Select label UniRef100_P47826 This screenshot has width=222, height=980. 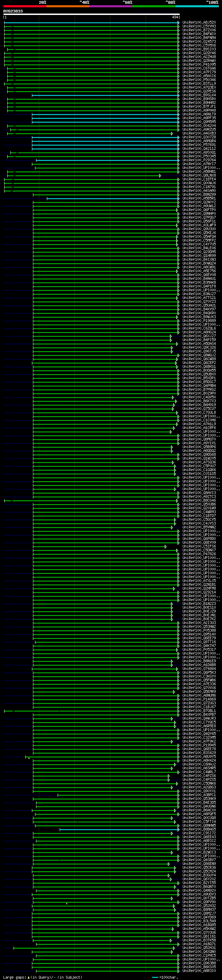(199, 554)
